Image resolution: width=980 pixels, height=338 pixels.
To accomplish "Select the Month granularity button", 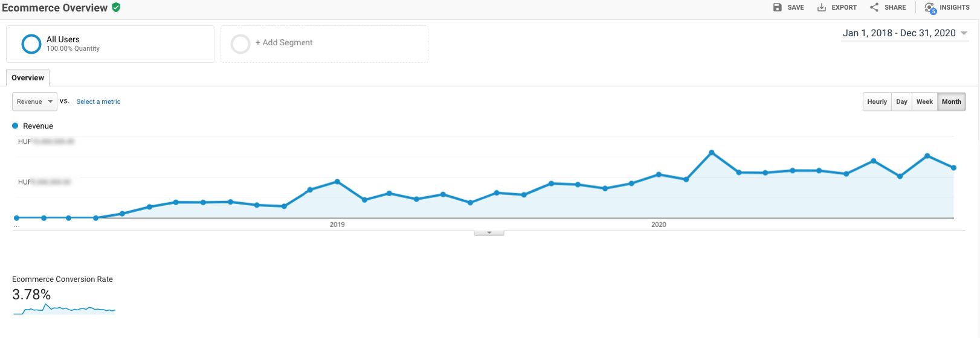I will [951, 102].
